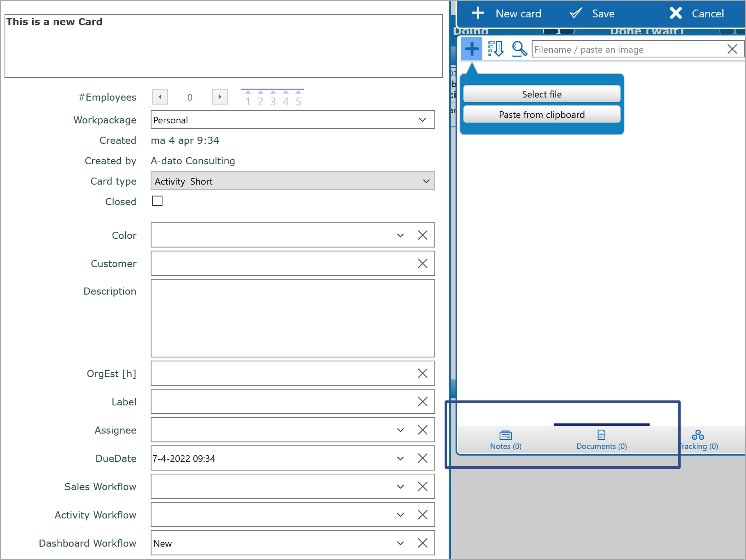Clear the DueDate value

pyautogui.click(x=423, y=458)
